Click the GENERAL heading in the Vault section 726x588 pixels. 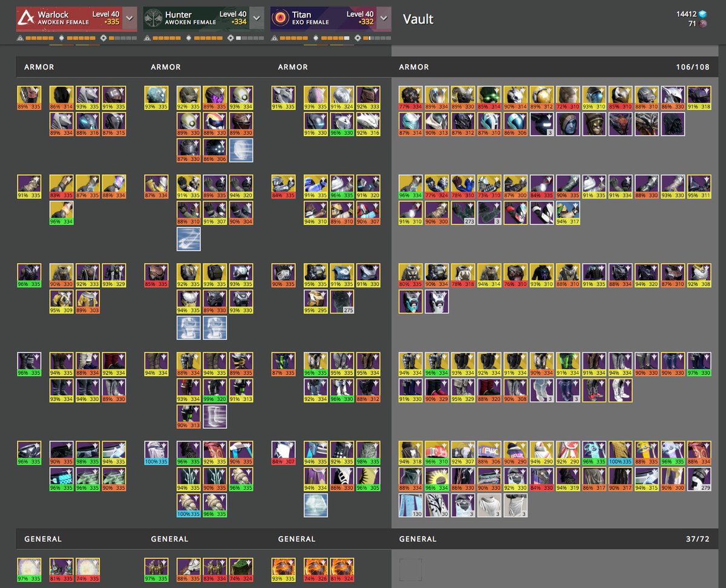418,539
